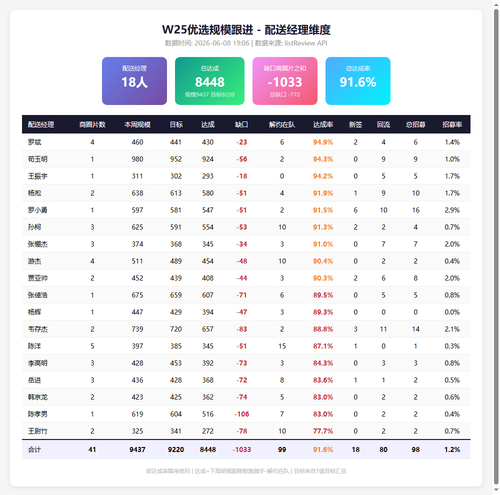Click the achievement rate 77.7%
This screenshot has width=500, height=495.
tap(323, 431)
